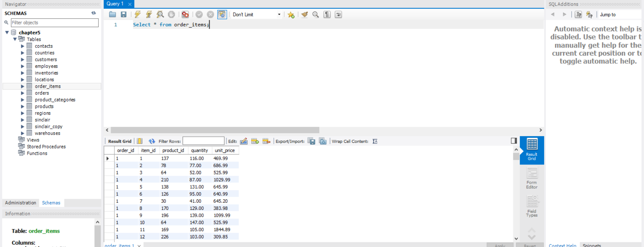This screenshot has width=644, height=247.
Task: Go back in the SQL Additions help
Action: click(x=553, y=14)
